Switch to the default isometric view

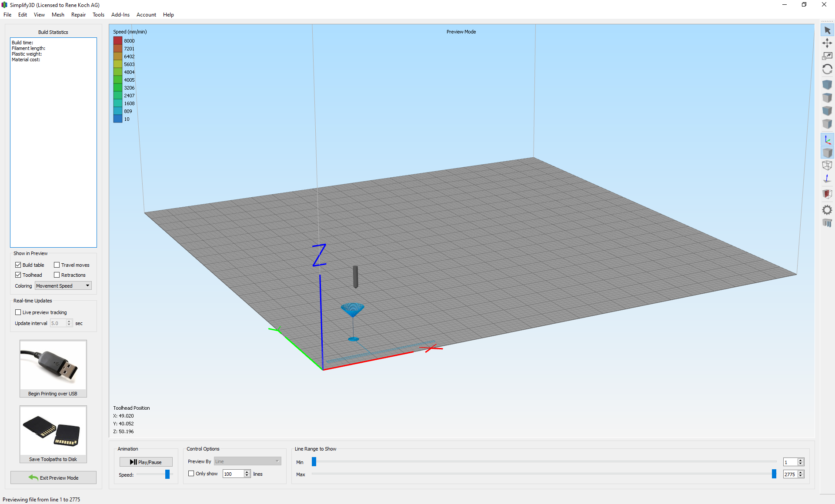click(x=827, y=85)
